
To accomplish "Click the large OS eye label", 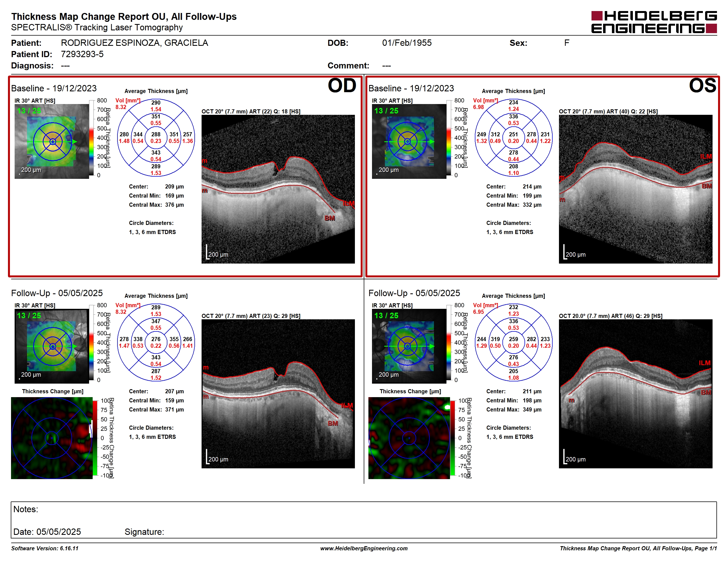I will pyautogui.click(x=702, y=85).
